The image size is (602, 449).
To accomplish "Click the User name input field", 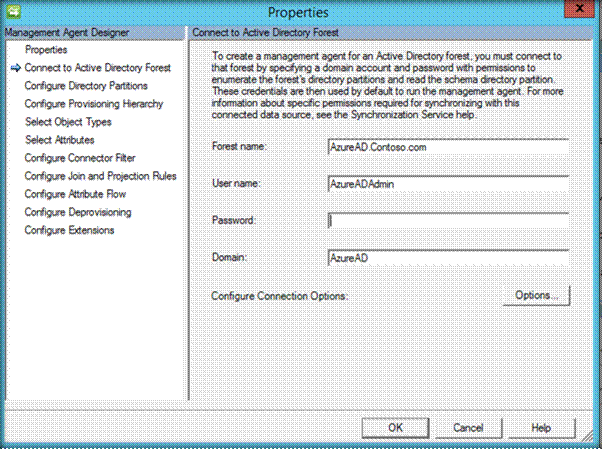I will 448,184.
